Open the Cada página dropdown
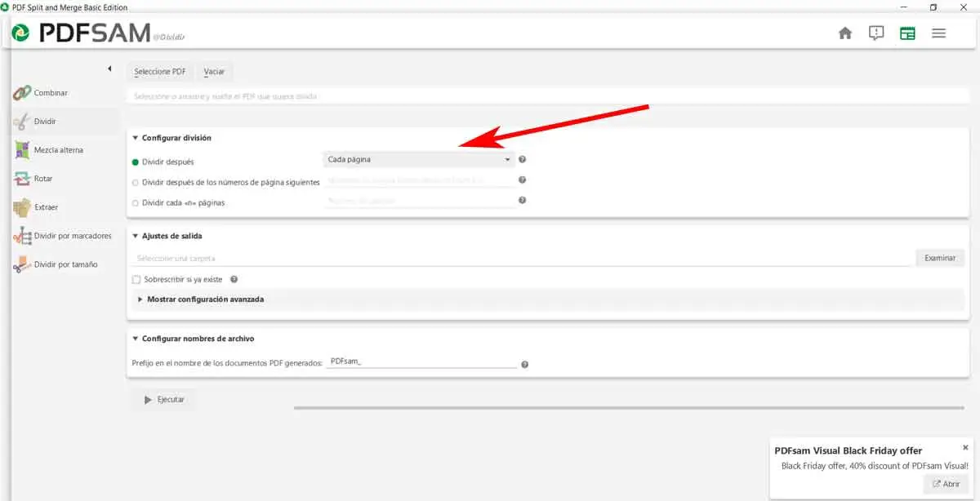This screenshot has height=501, width=980. click(419, 160)
